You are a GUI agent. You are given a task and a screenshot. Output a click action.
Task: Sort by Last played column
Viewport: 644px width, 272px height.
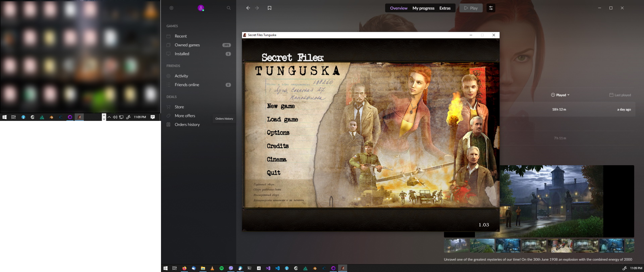click(620, 95)
